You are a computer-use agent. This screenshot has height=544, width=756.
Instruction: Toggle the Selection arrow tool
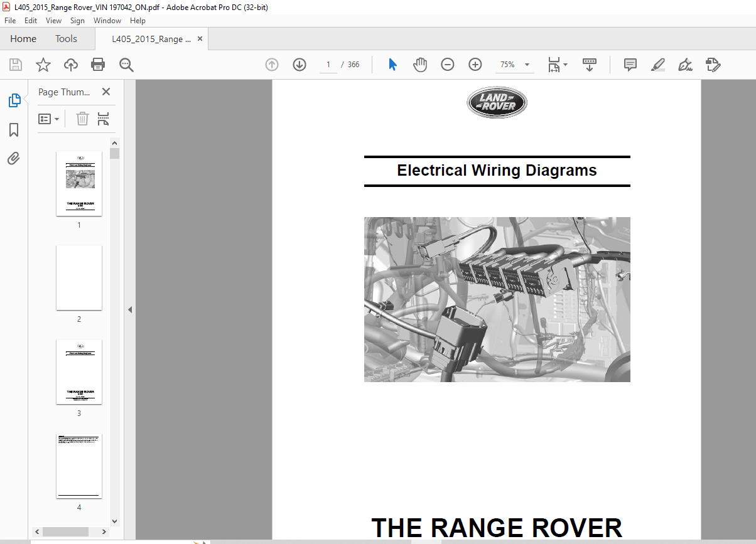pyautogui.click(x=392, y=64)
